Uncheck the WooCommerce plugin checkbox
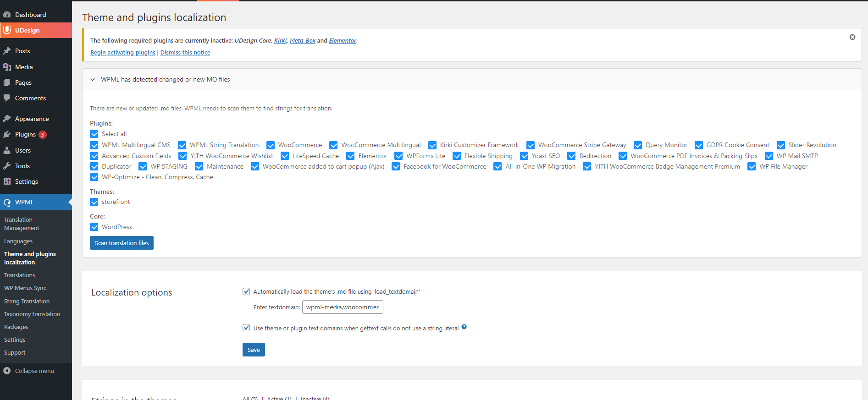 pyautogui.click(x=271, y=145)
